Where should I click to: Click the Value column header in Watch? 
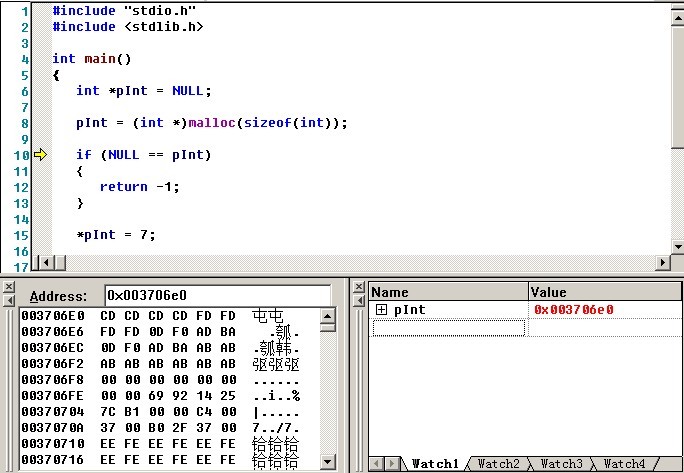click(x=605, y=292)
